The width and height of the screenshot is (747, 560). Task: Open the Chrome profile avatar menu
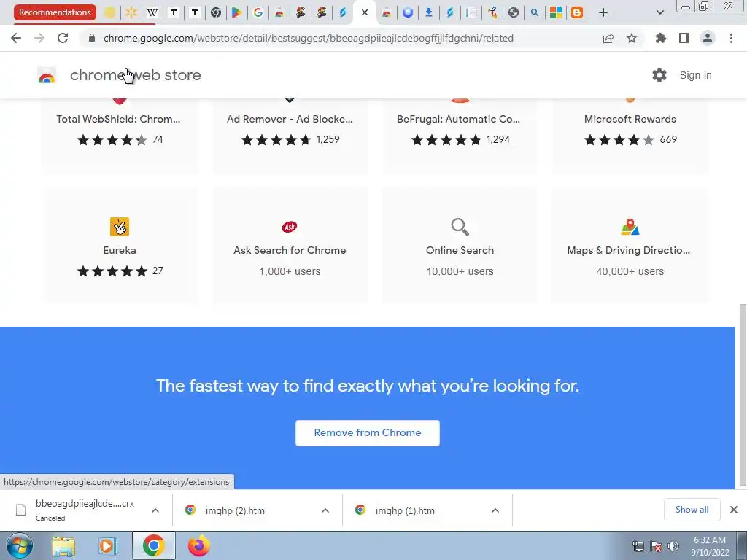[708, 38]
